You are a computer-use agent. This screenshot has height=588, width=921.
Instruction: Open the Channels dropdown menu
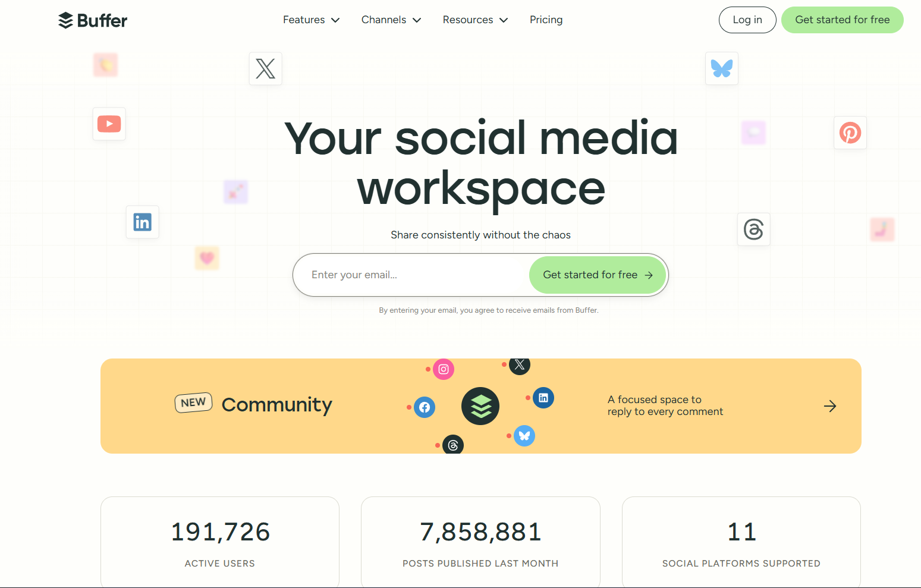coord(391,20)
